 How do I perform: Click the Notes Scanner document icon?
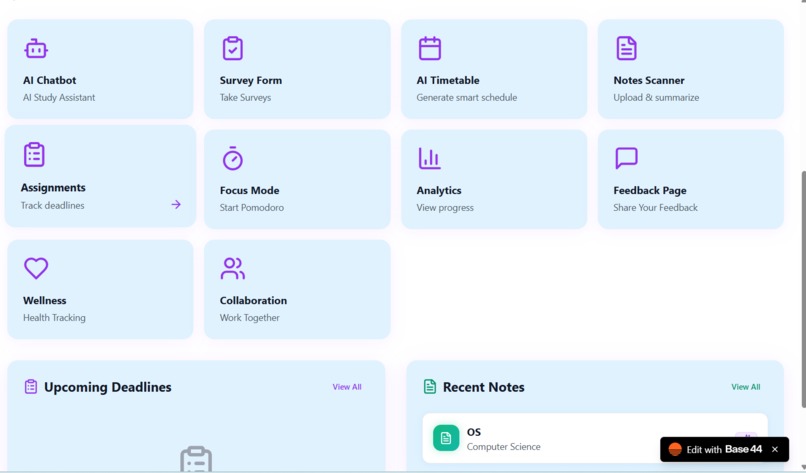(627, 48)
